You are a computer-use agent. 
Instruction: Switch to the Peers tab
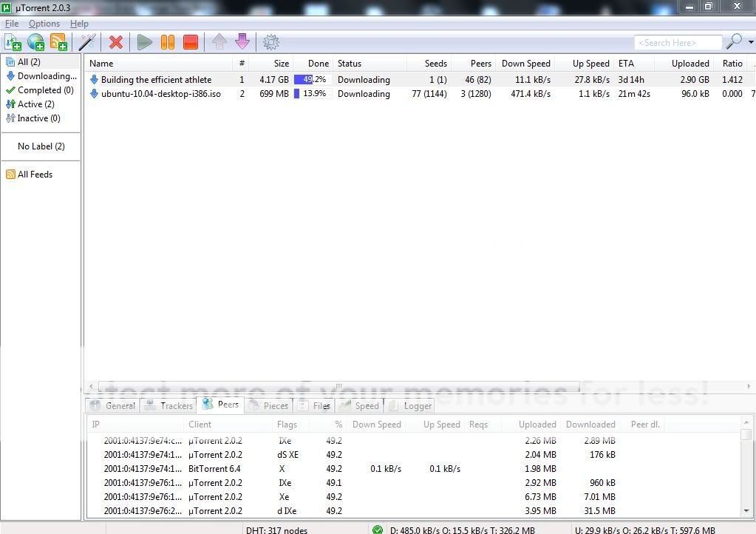[220, 405]
